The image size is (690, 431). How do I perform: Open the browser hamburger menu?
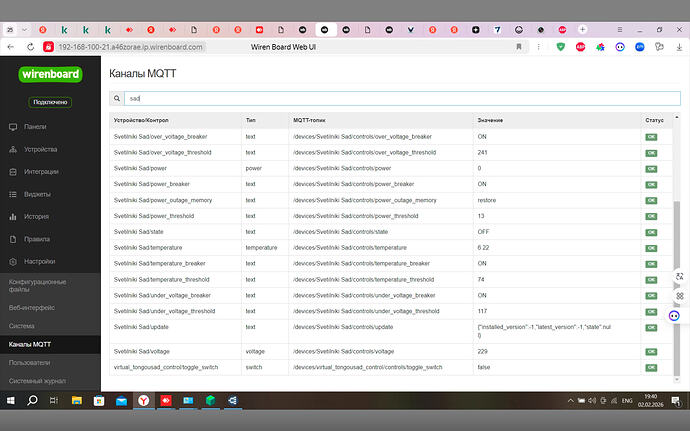(620, 29)
